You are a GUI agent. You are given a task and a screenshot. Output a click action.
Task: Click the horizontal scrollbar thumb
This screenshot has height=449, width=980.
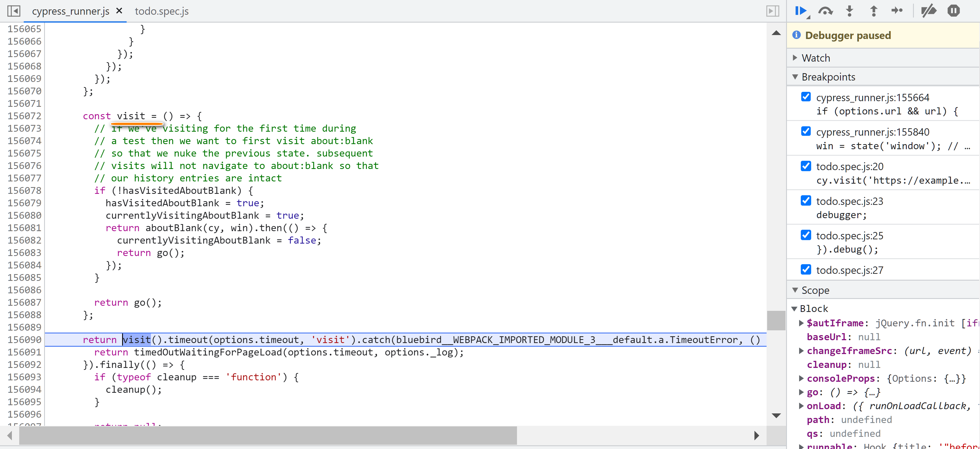click(x=268, y=435)
